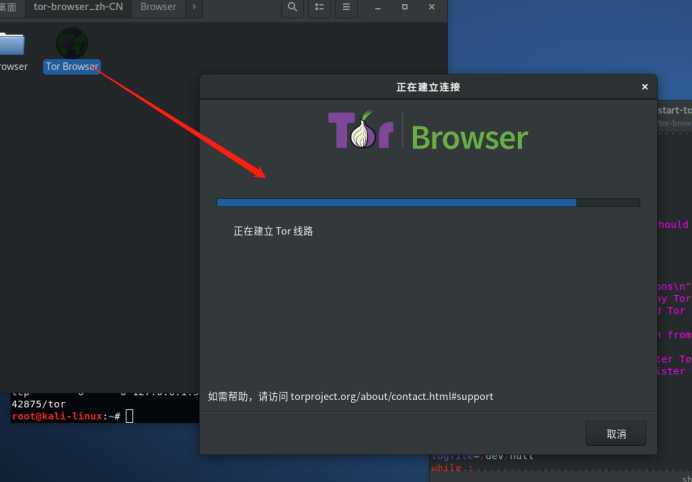692x482 pixels.
Task: Expand the breadcrumb path arrow
Action: point(194,7)
